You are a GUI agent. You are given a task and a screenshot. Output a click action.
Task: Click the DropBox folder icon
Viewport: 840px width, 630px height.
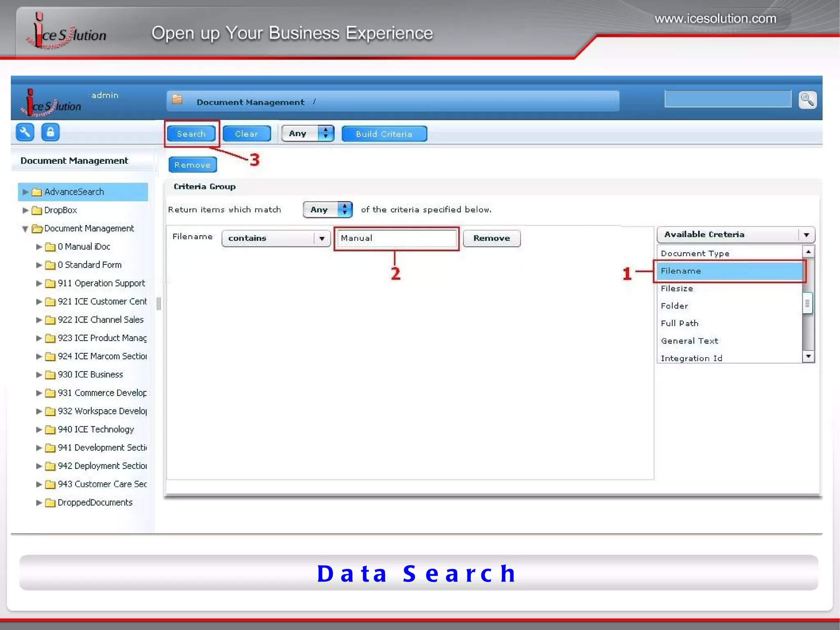(x=37, y=211)
